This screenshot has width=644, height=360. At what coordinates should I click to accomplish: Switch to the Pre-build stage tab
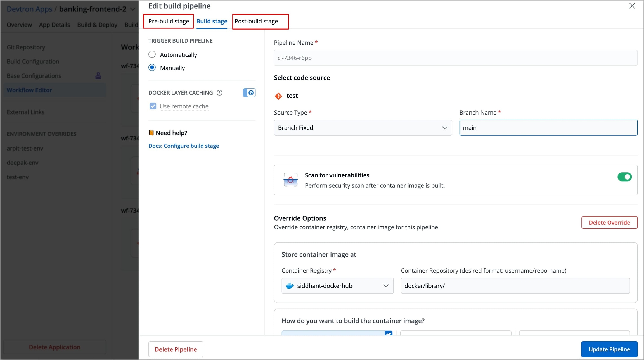click(169, 21)
